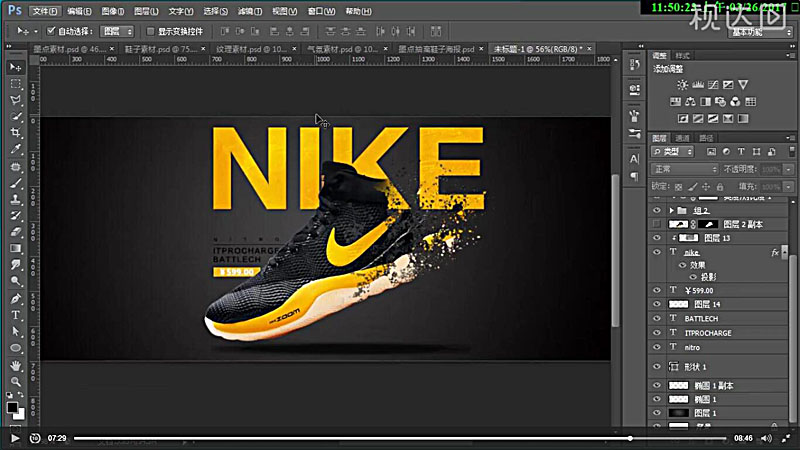Open the 滤镜(T) menu
Image resolution: width=800 pixels, height=450 pixels.
249,11
